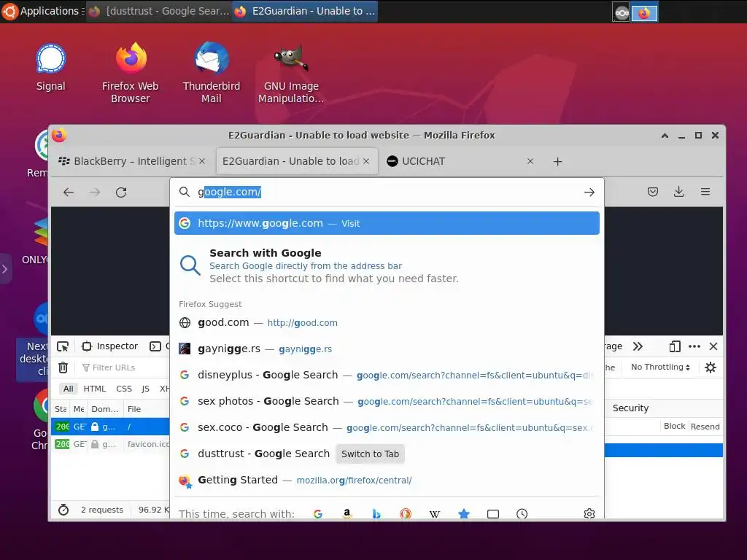Click the Block request button
This screenshot has width=747, height=560.
(674, 426)
